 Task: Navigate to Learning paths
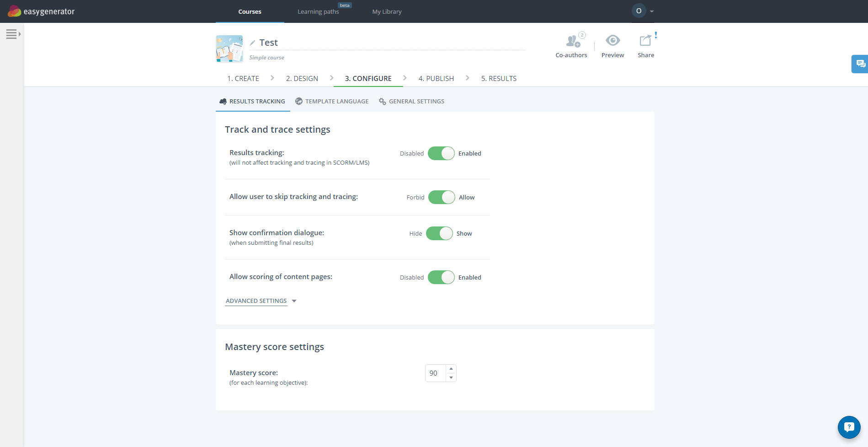click(318, 11)
